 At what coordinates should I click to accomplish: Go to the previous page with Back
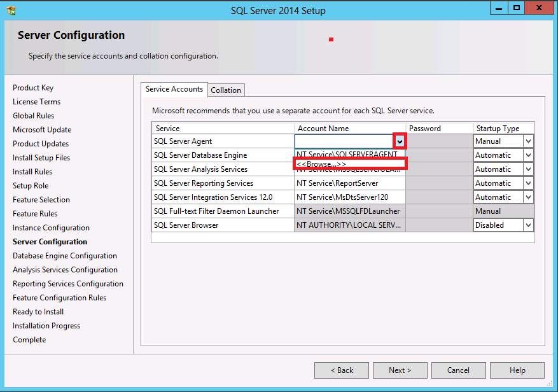click(342, 370)
